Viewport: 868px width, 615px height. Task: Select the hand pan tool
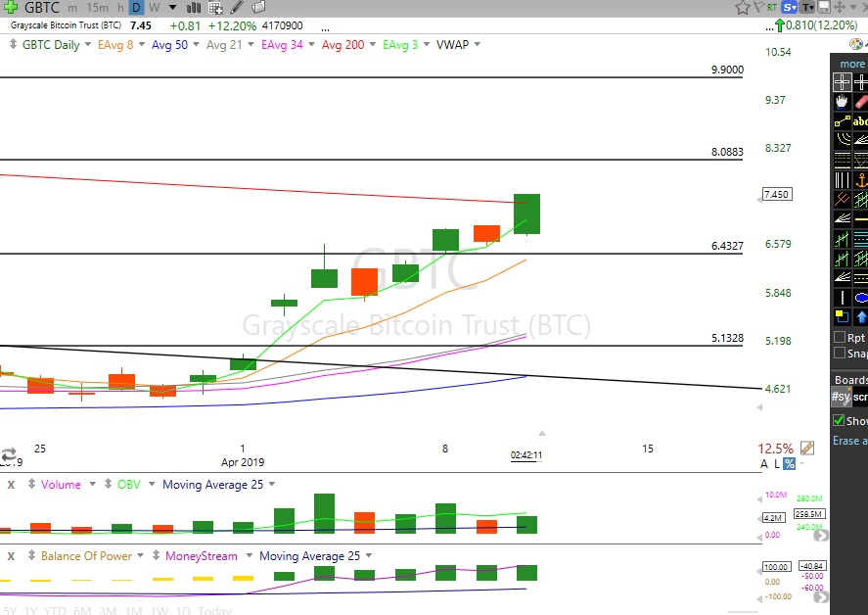[x=842, y=102]
